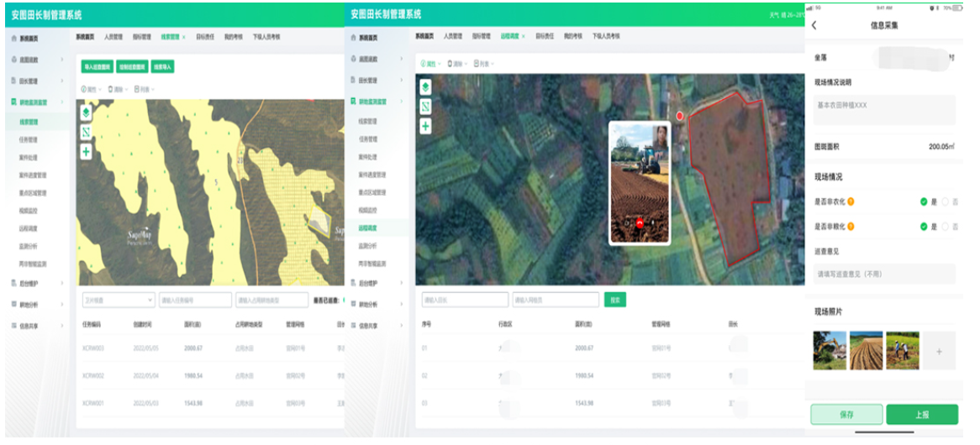Click the red location marker on the satellite map

pos(680,115)
